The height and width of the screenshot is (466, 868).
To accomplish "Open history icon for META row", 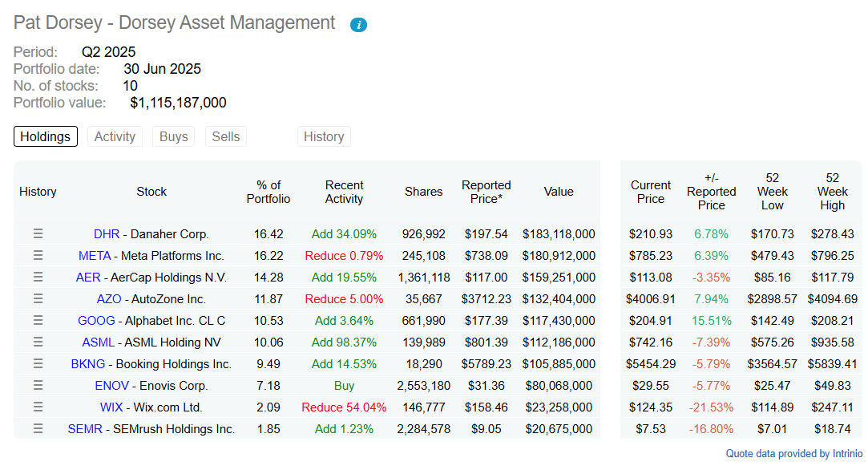I will pyautogui.click(x=38, y=255).
